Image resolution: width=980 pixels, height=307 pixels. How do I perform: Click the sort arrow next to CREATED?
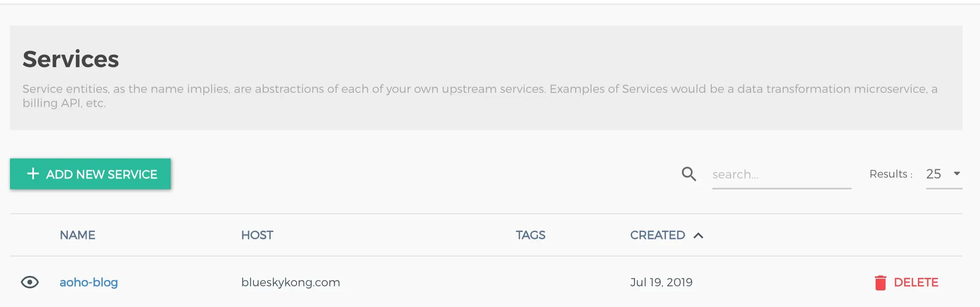click(698, 235)
